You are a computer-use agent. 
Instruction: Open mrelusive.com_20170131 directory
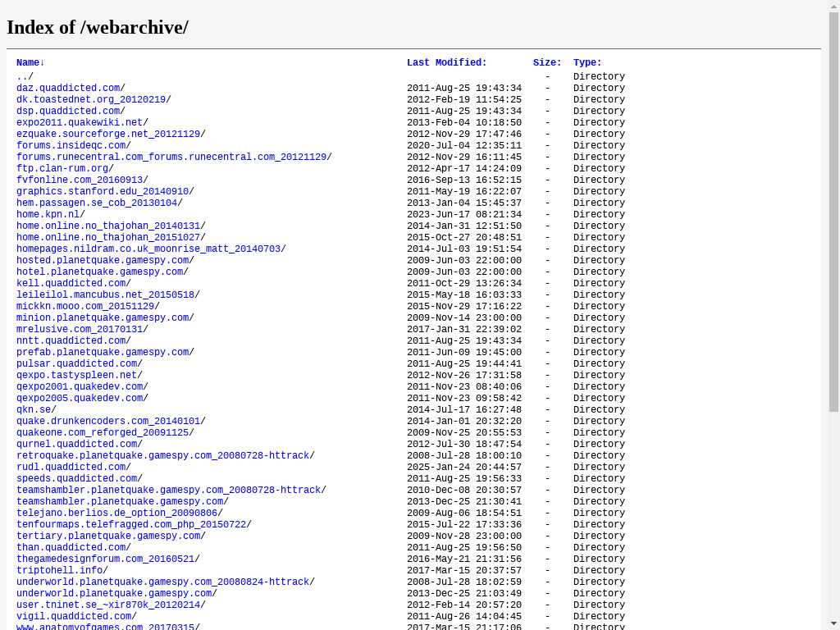(x=80, y=330)
